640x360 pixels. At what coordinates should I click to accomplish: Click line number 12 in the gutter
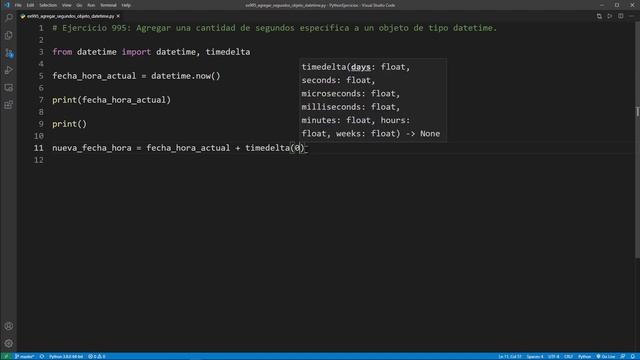(x=39, y=160)
